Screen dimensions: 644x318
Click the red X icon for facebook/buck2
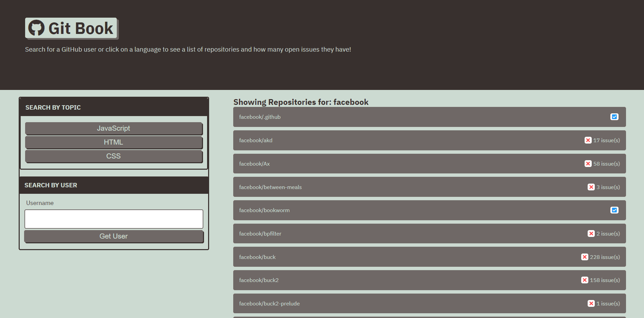(585, 280)
